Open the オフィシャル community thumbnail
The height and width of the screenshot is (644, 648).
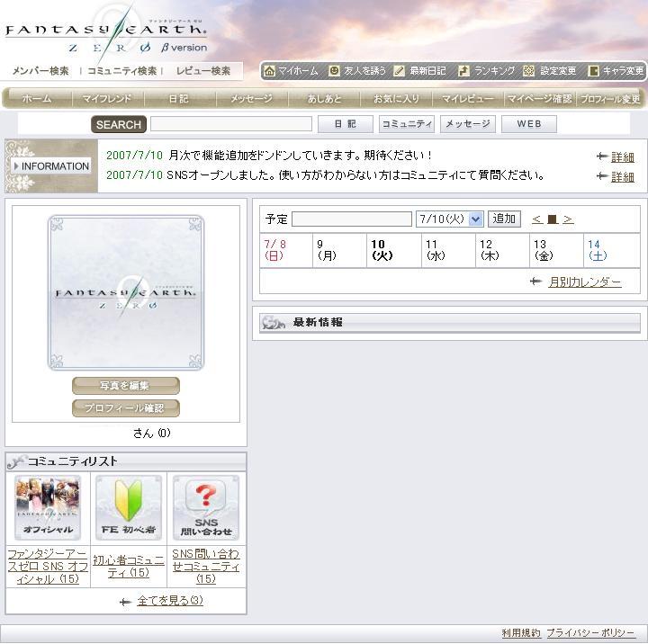click(x=48, y=508)
